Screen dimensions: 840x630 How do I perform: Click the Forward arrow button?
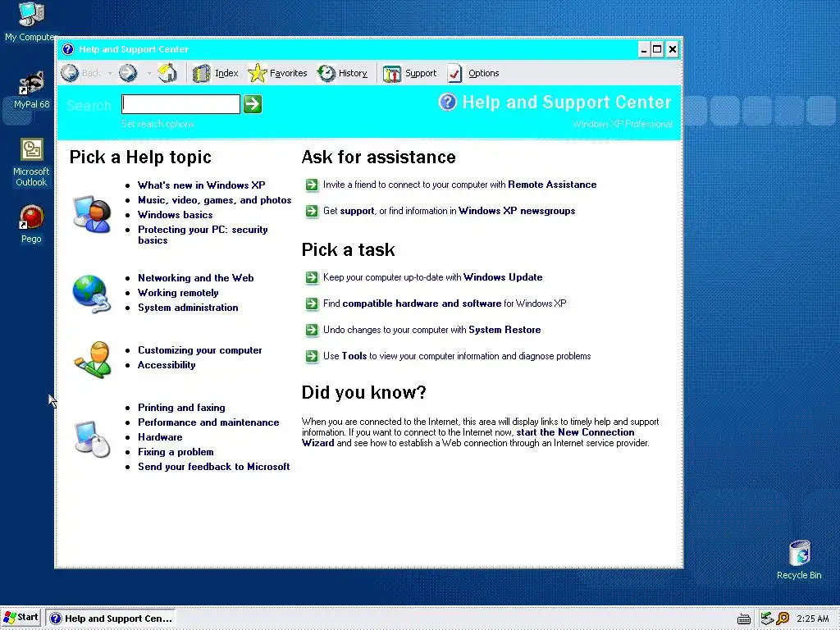point(128,73)
